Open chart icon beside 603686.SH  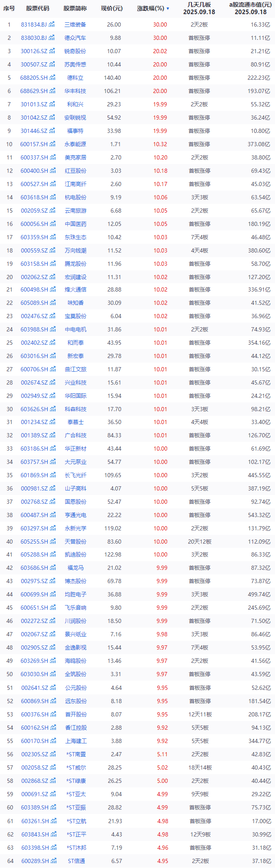click(x=52, y=568)
